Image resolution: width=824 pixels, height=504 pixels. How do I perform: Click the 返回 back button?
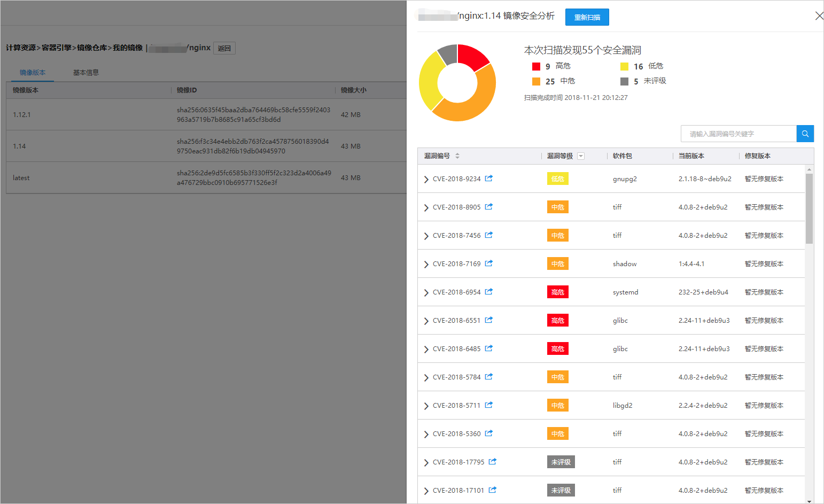point(224,48)
